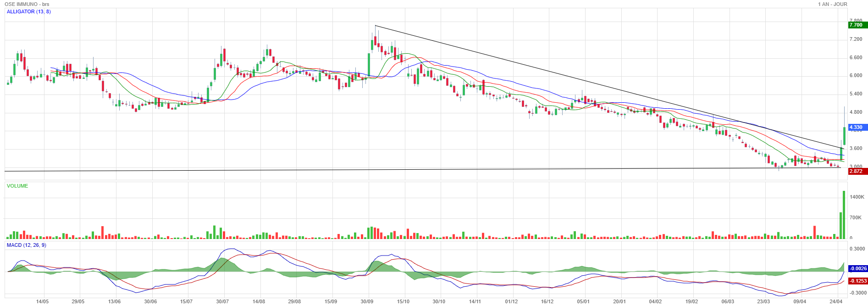Click the 14/05 date on time axis
The image size is (868, 306).
(x=42, y=301)
